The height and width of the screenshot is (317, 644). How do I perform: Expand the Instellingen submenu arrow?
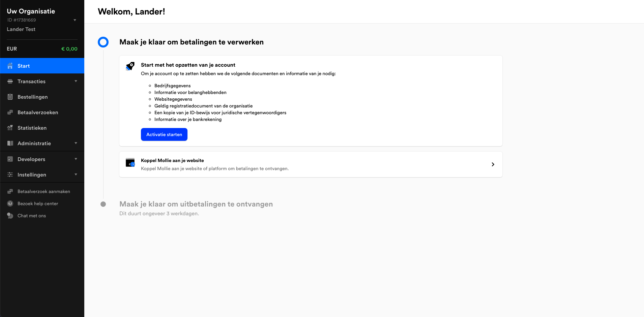[x=76, y=175]
